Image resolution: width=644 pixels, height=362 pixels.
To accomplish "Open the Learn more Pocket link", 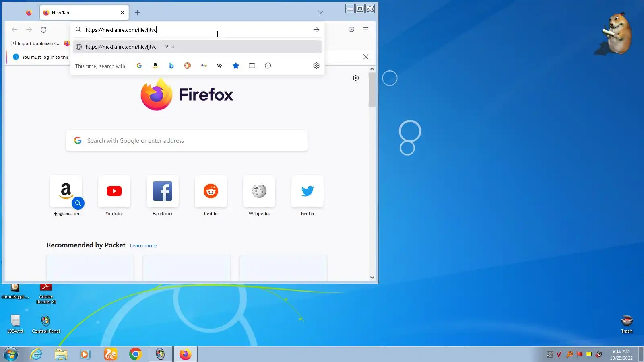I will pyautogui.click(x=143, y=246).
